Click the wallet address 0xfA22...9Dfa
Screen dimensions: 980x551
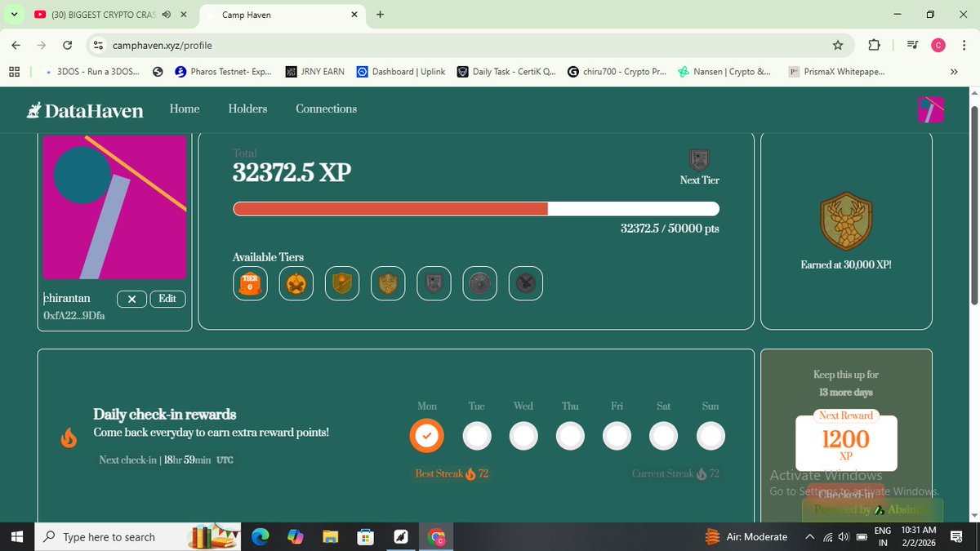coord(74,315)
